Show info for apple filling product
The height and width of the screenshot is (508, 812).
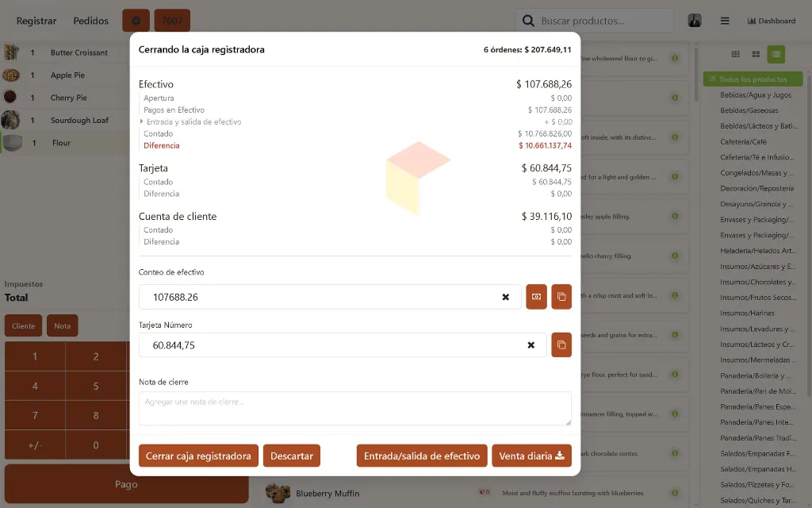[x=675, y=216]
